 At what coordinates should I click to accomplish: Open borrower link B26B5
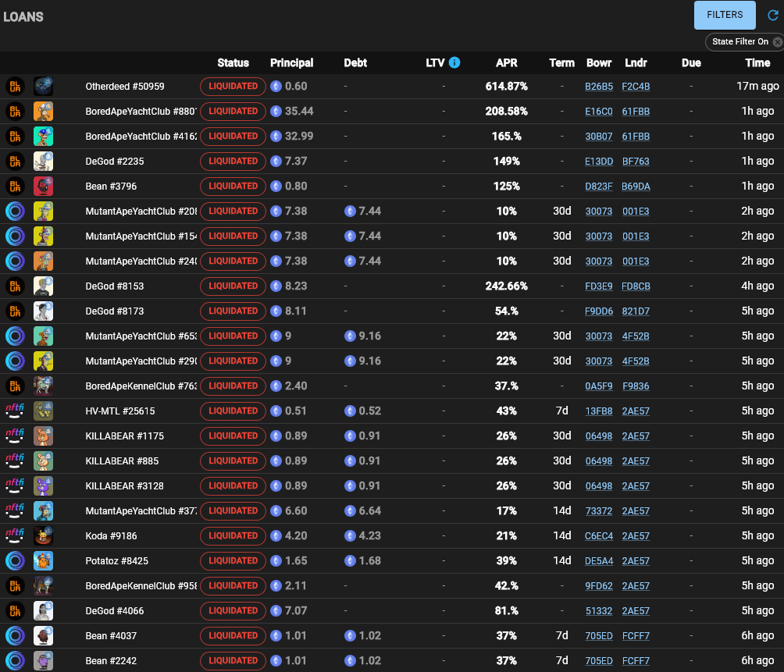(x=599, y=87)
